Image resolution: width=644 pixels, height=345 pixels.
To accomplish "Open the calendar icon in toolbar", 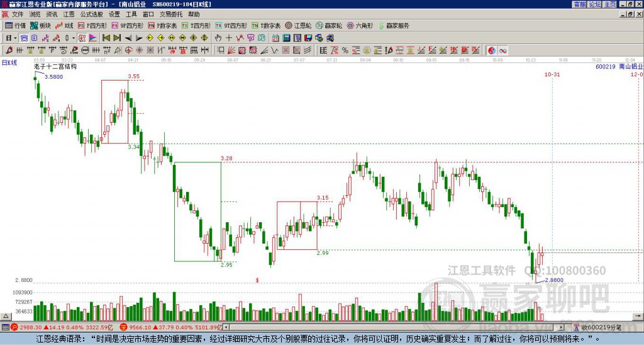I will coord(275,38).
